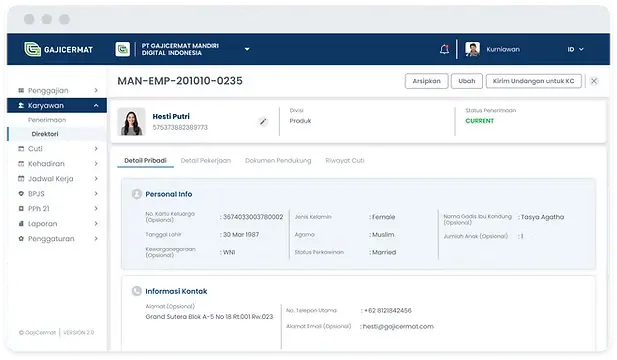Viewport: 617px width, 360px height.
Task: Expand the Jadwal Kerja menu chevron
Action: pos(96,179)
